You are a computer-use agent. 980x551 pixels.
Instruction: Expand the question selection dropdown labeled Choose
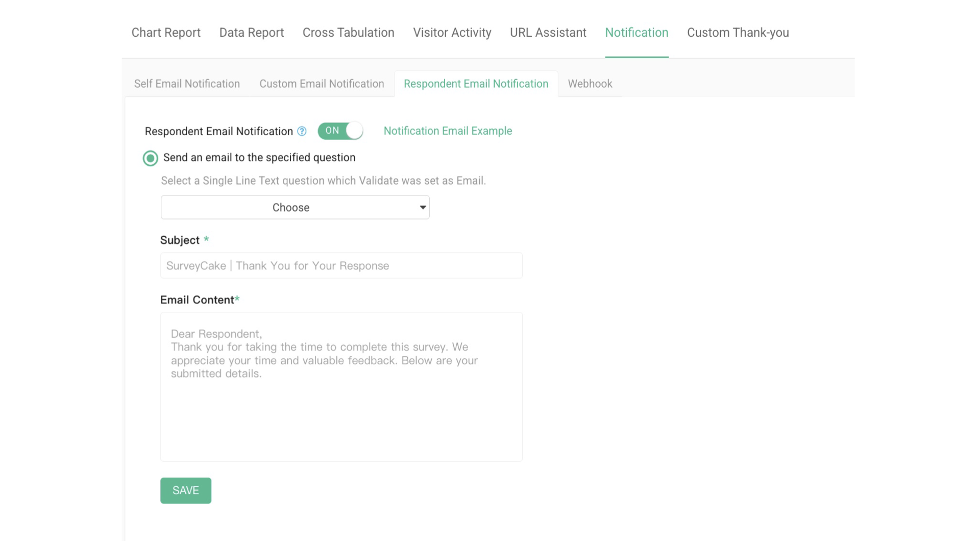pos(295,207)
